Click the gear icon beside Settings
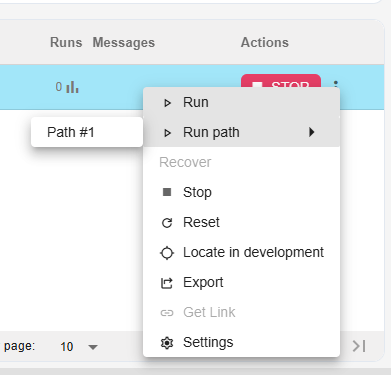Viewport: 391px width, 375px height. [167, 343]
